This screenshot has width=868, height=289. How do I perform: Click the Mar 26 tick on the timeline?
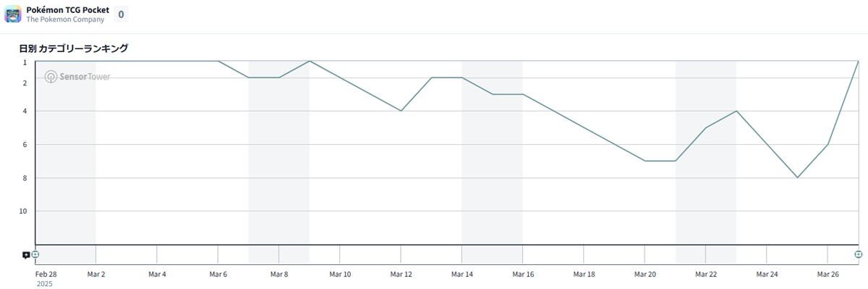point(828,275)
